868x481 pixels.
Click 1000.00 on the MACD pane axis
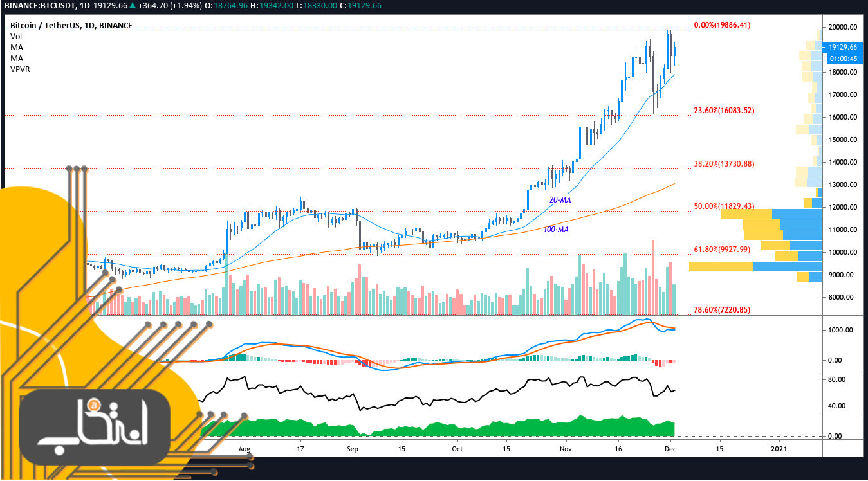pos(842,330)
